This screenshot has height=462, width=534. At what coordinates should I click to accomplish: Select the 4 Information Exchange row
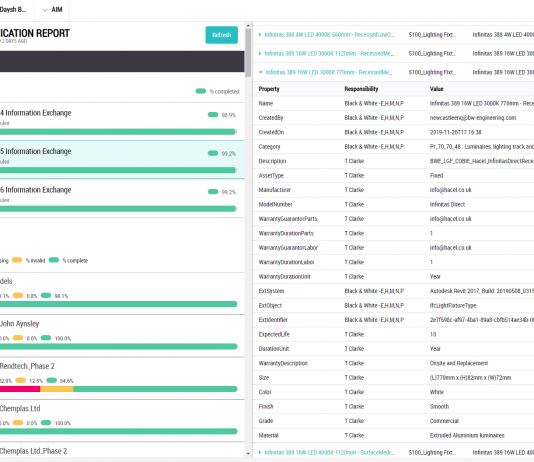[122, 121]
